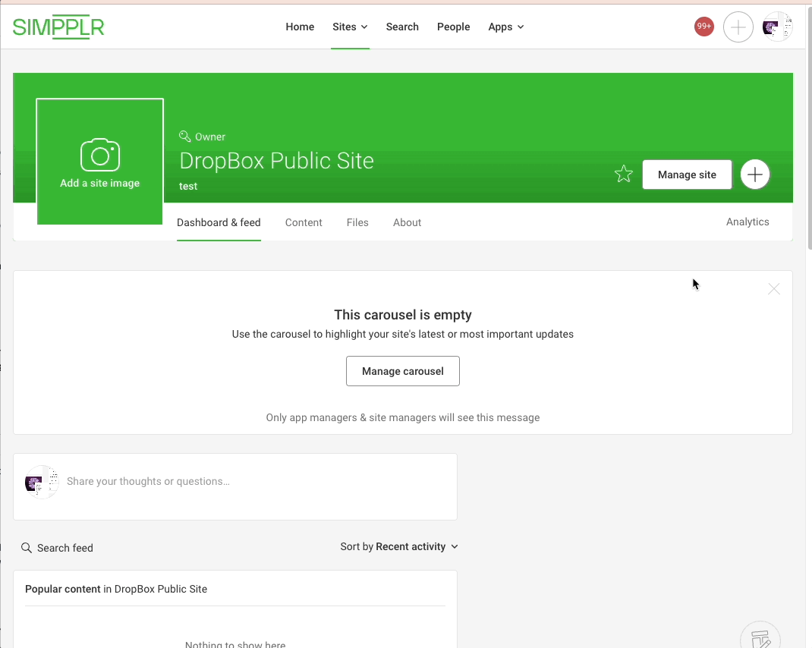Open the Apps dropdown
The width and height of the screenshot is (812, 648).
505,27
